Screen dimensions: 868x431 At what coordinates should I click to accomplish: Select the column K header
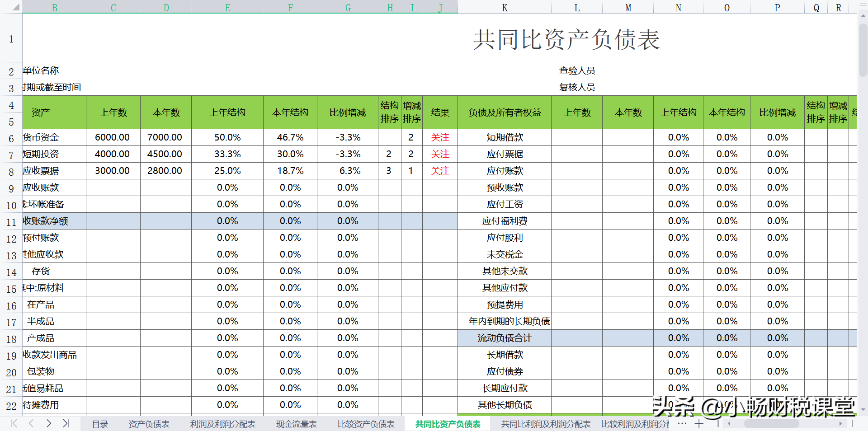(x=505, y=7)
